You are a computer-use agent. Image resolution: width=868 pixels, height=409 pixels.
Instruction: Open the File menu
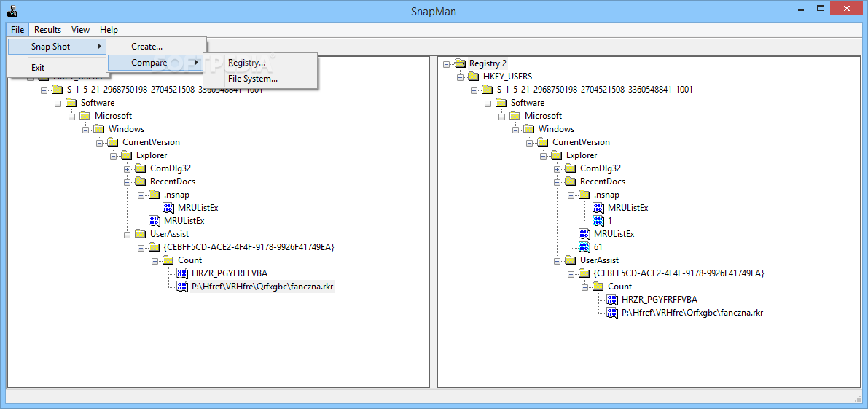coord(17,30)
